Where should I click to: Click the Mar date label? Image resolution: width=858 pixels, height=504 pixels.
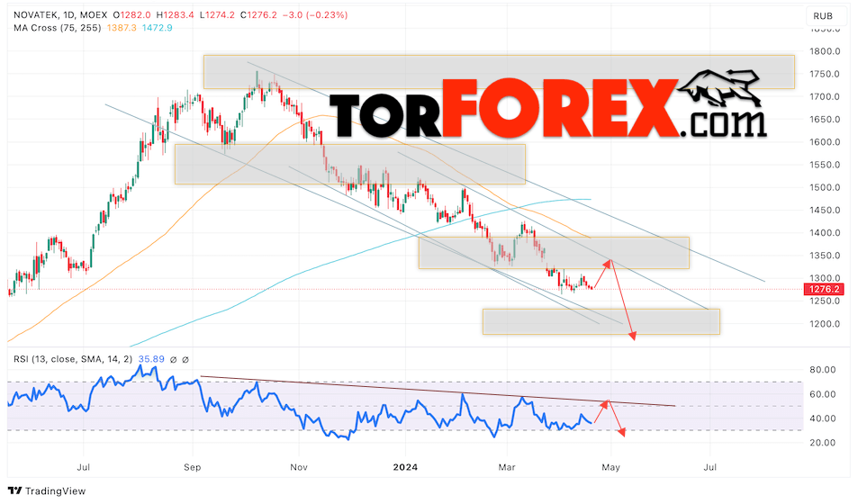coord(507,467)
